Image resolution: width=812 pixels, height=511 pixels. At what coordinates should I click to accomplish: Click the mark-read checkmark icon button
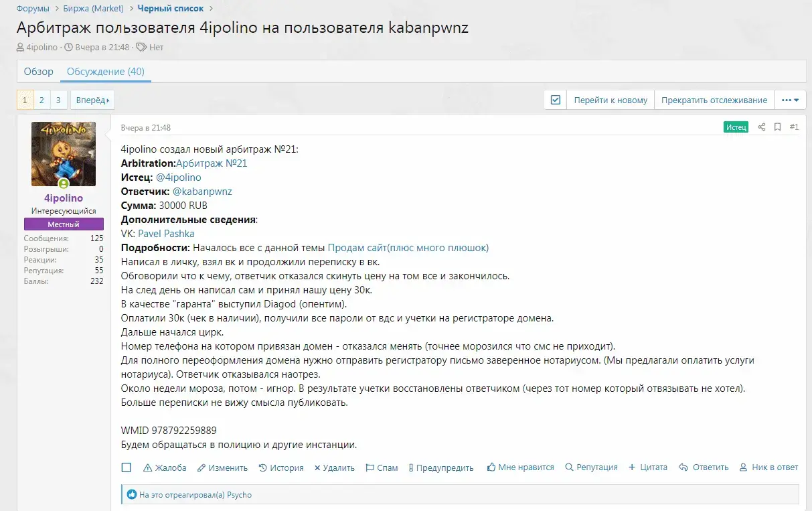pos(555,100)
